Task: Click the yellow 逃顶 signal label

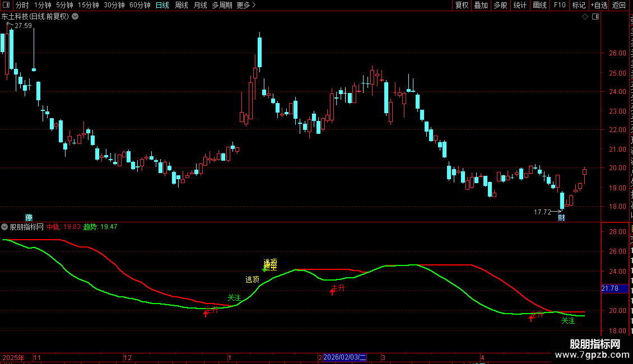Action: [252, 279]
